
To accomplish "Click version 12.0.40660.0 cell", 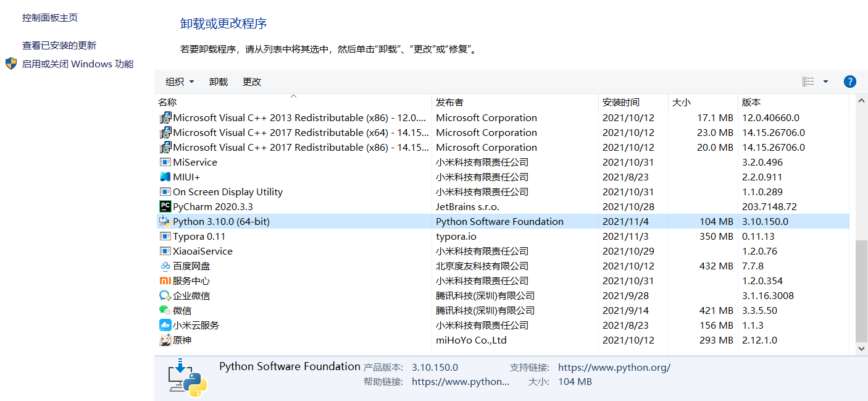I will tap(770, 117).
